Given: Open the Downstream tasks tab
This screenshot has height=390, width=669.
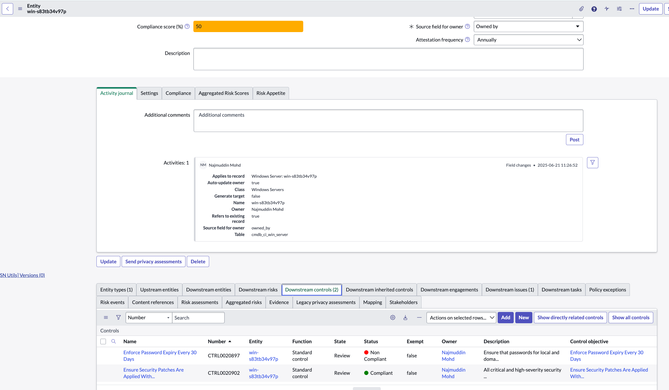Looking at the screenshot, I should tap(561, 290).
